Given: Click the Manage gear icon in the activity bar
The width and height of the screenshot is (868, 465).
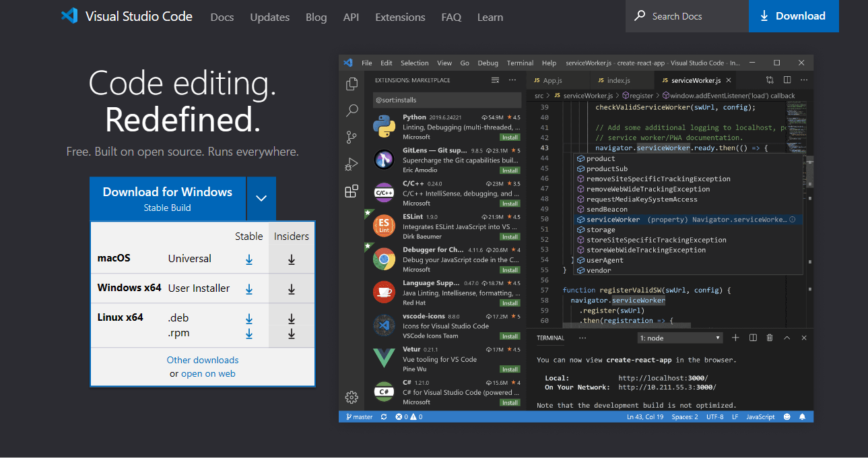Looking at the screenshot, I should 352,397.
